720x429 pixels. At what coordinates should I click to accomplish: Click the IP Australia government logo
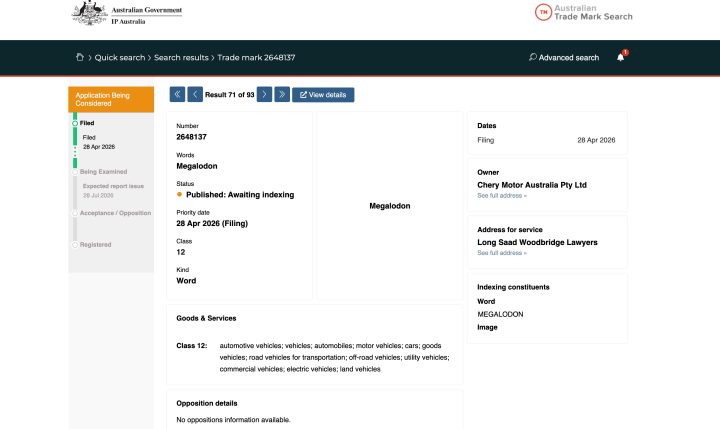click(127, 14)
